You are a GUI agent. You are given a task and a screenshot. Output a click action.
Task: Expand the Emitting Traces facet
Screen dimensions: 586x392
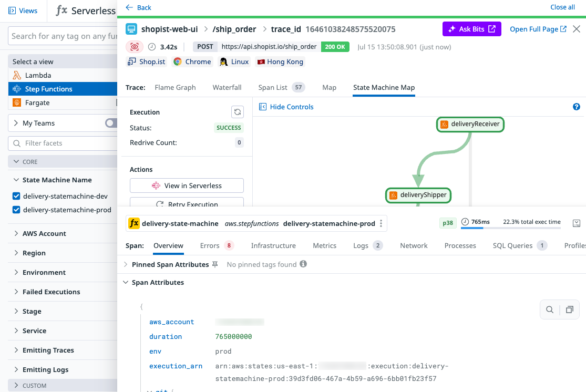click(x=16, y=350)
